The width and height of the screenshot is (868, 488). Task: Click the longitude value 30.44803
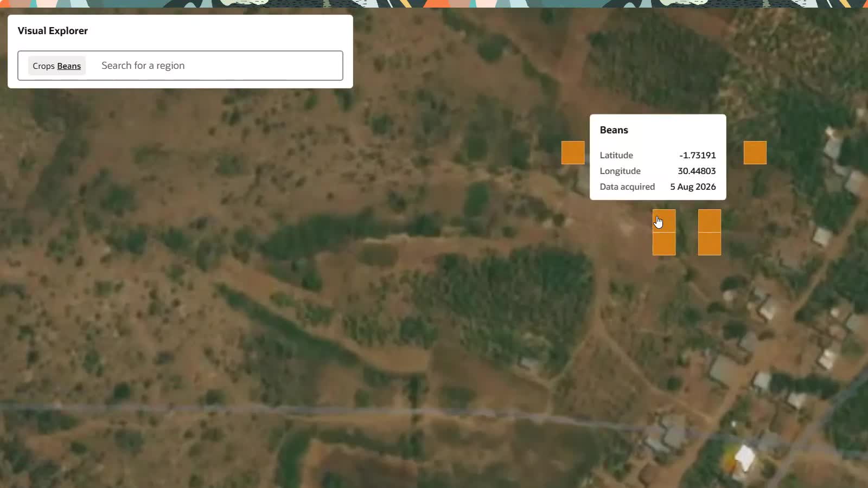coord(697,171)
